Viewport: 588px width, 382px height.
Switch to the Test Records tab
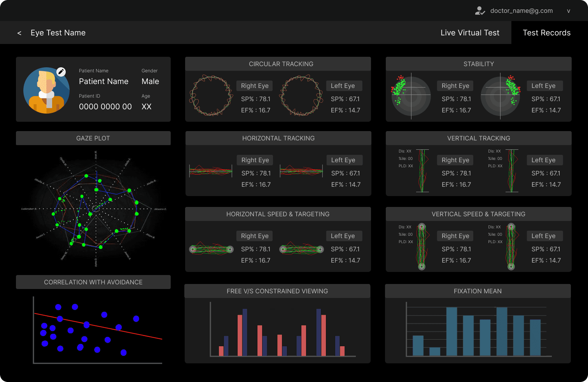(547, 33)
